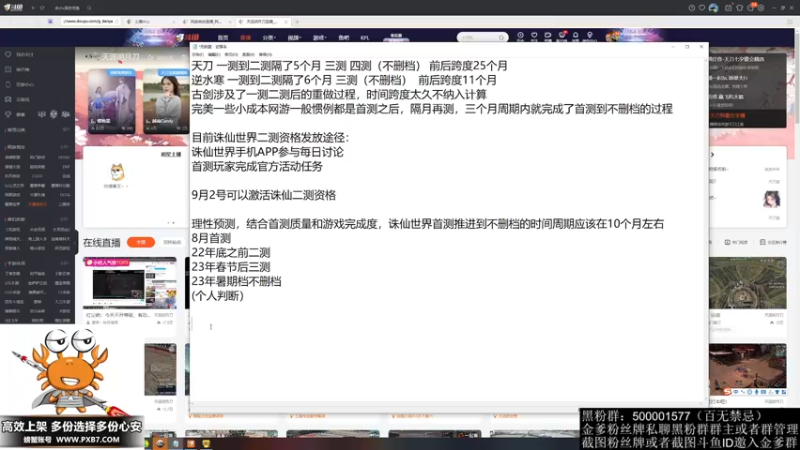Open Notepad 帮助(H) menu

tap(265, 54)
